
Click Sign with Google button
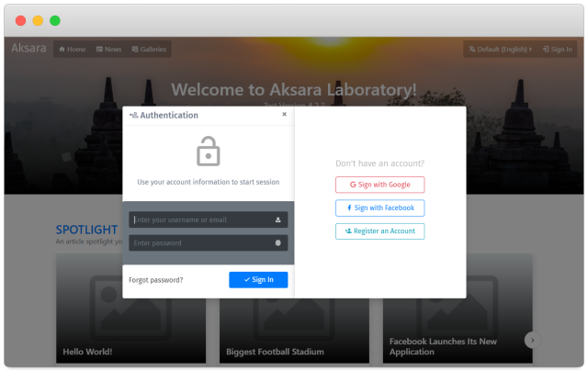pos(379,185)
